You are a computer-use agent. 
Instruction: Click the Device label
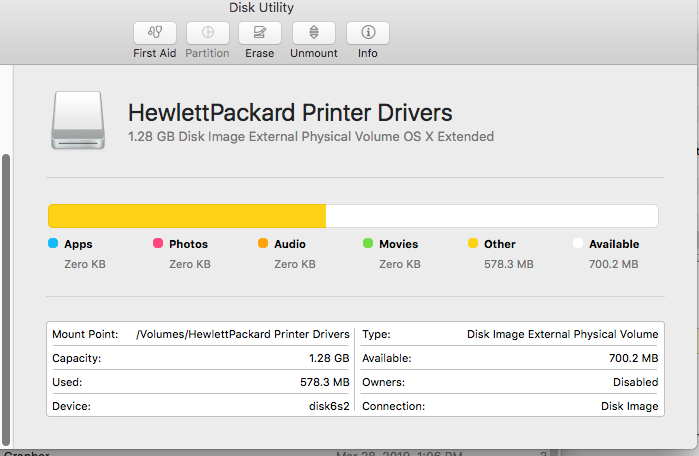pos(71,407)
